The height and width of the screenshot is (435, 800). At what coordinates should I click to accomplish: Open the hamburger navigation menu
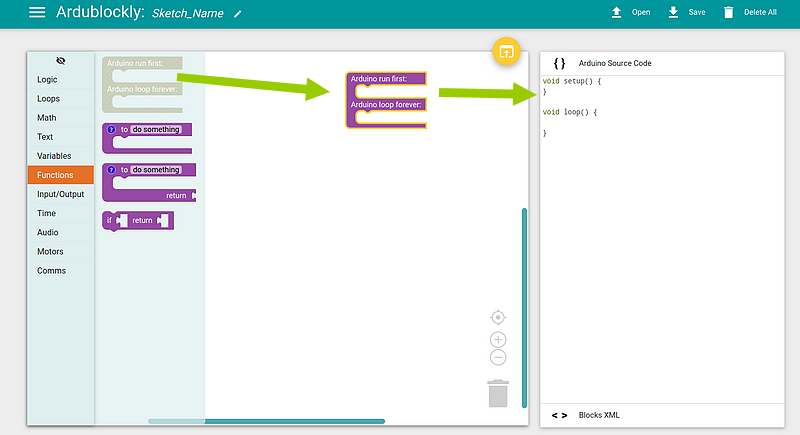pos(37,12)
